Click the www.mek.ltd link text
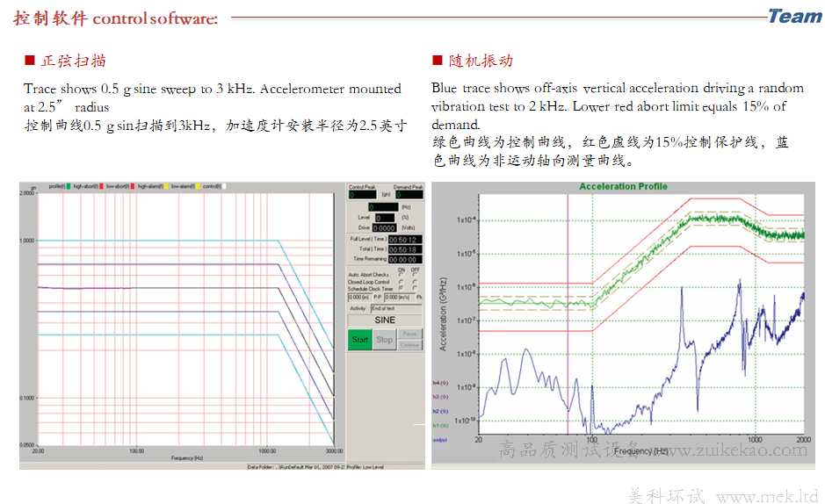Image resolution: width=825 pixels, height=504 pixels. click(x=767, y=497)
